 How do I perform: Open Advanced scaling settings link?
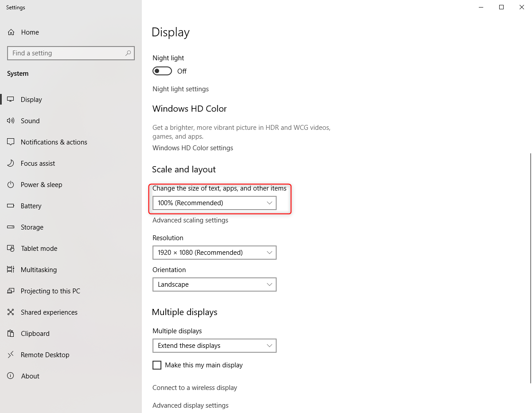[x=190, y=220]
